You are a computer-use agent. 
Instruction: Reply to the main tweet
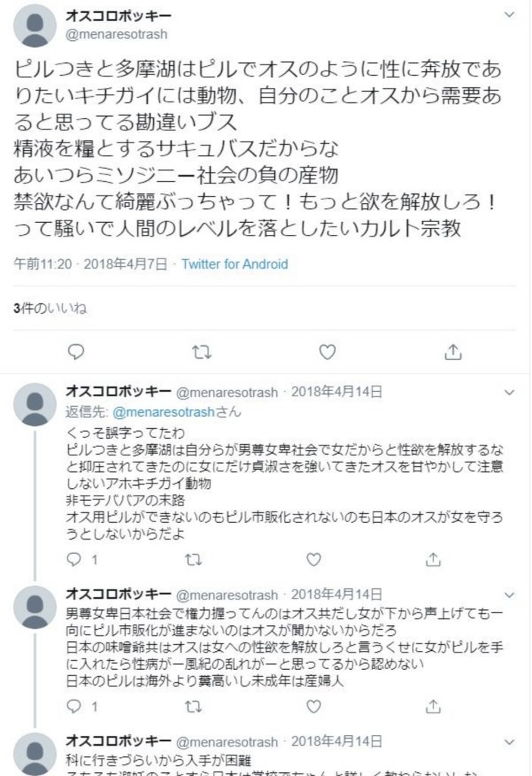[75, 352]
